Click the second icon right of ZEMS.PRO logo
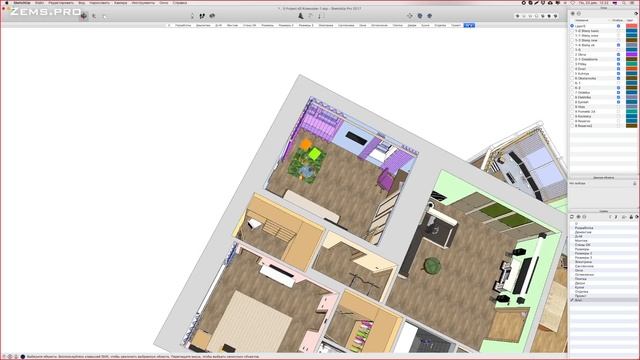The image size is (640, 360). click(x=94, y=16)
